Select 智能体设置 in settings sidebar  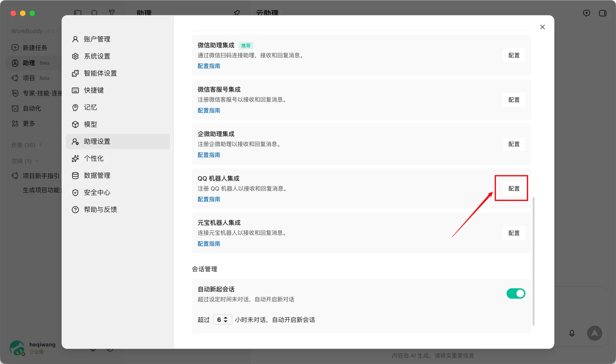pos(118,73)
